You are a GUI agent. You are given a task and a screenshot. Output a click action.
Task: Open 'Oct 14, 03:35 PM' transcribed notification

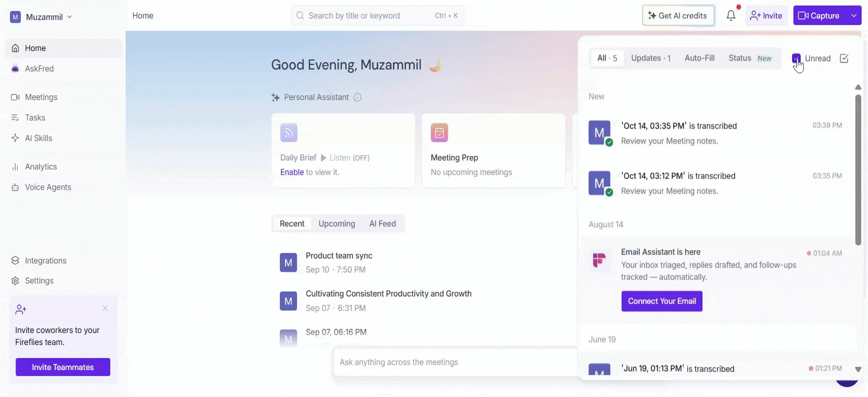click(715, 133)
